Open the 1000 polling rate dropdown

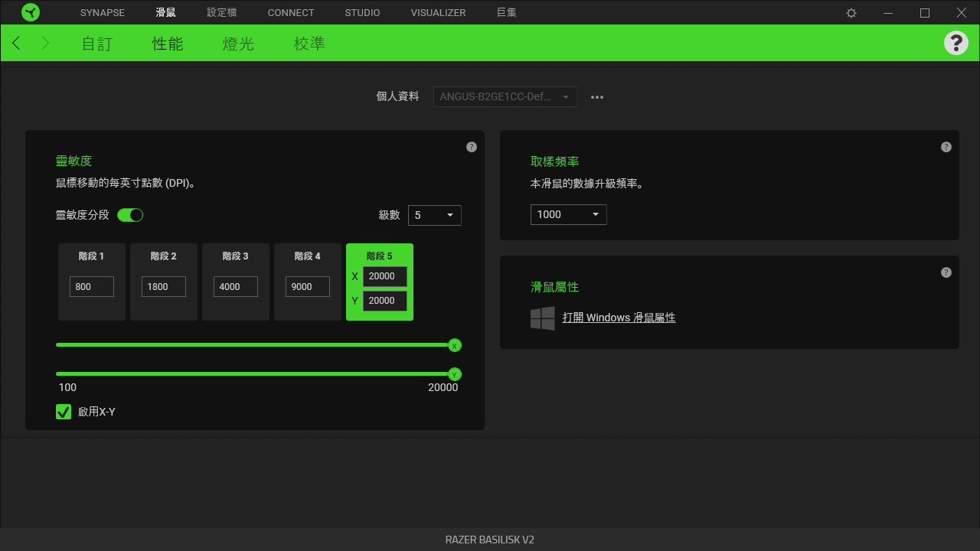point(569,214)
